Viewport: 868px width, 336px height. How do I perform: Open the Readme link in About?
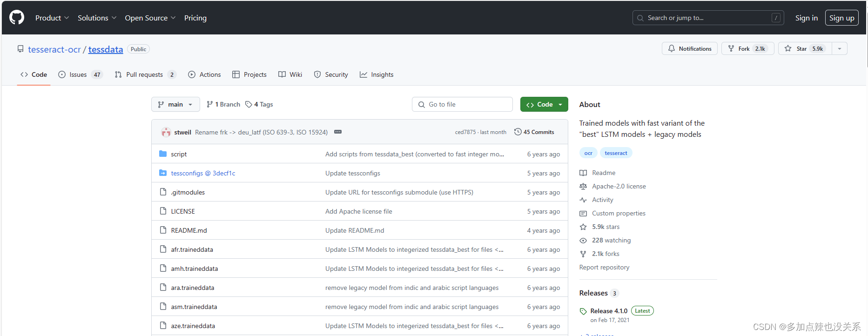[598, 173]
